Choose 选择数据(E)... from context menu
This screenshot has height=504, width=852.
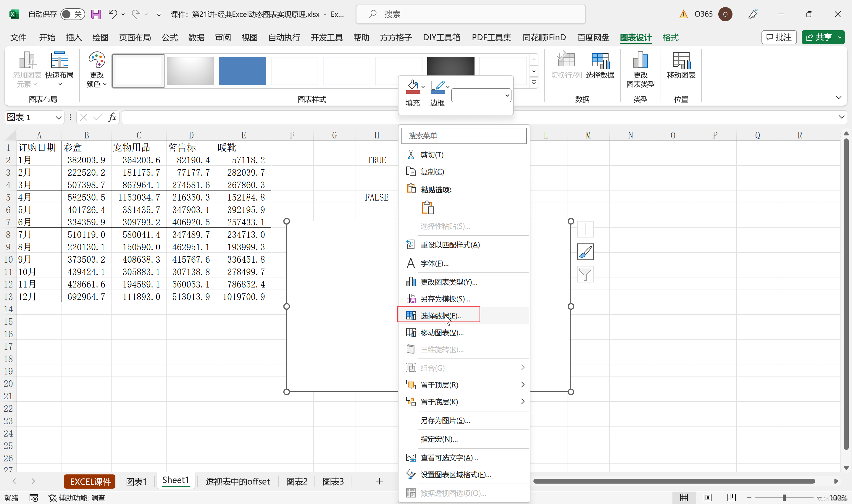click(464, 316)
